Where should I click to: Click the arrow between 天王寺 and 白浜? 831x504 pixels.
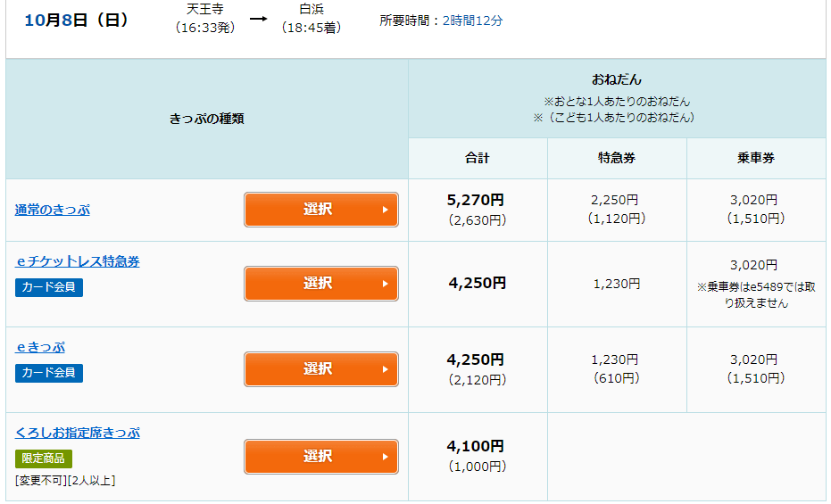(258, 19)
